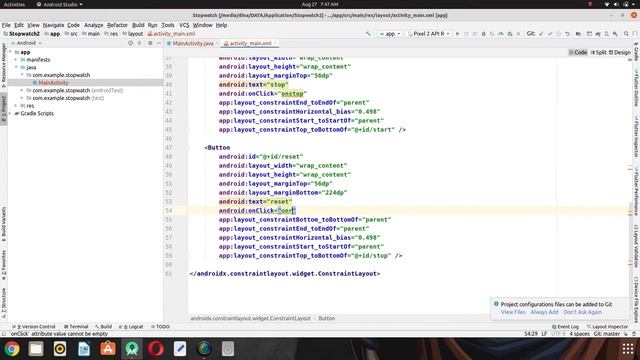The width and height of the screenshot is (640, 360).
Task: Open the Layout Validation side panel
Action: click(x=636, y=247)
